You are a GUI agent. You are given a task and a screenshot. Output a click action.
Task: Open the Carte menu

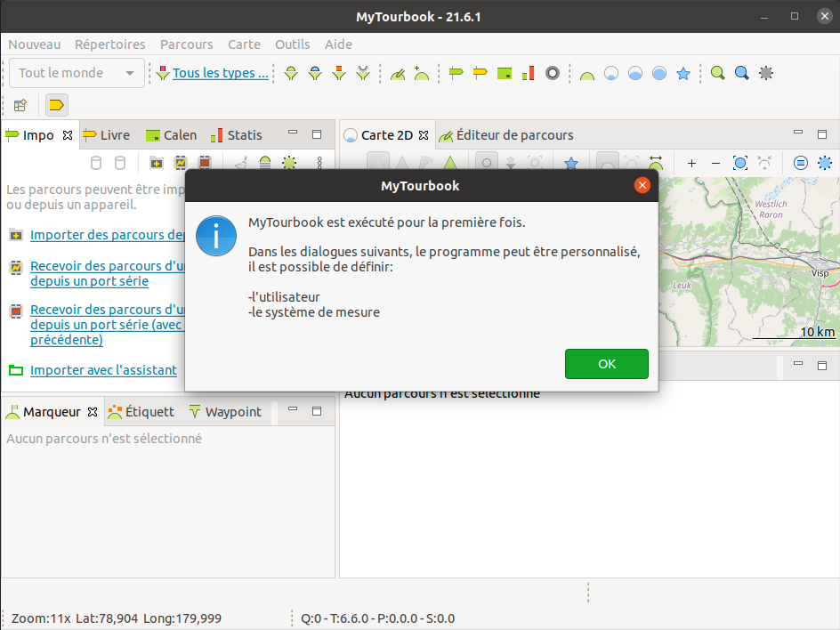click(244, 44)
